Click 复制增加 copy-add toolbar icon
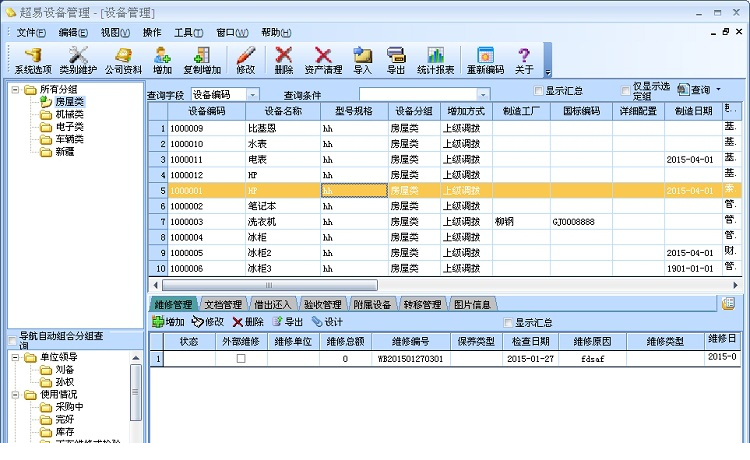This screenshot has height=460, width=750. pos(202,61)
